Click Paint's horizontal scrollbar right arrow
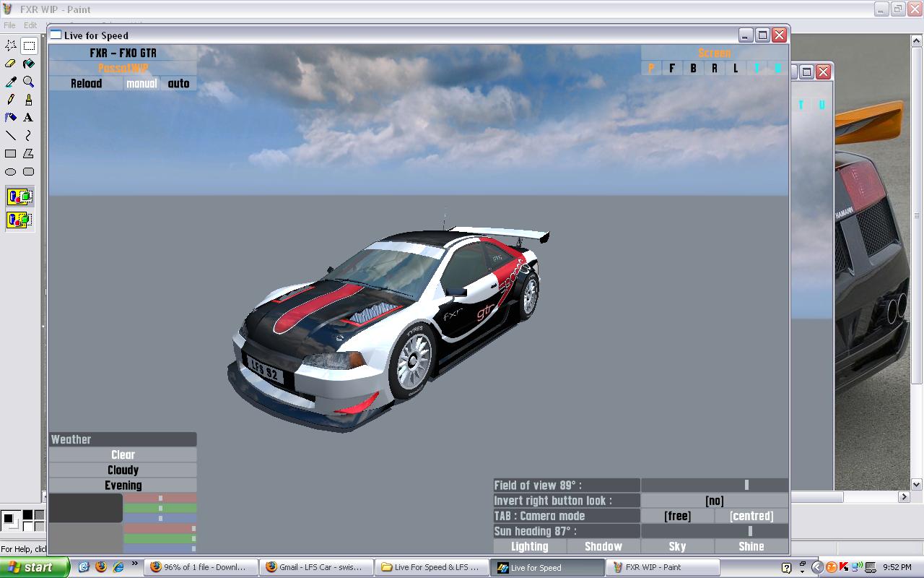The image size is (924, 578). [x=904, y=497]
